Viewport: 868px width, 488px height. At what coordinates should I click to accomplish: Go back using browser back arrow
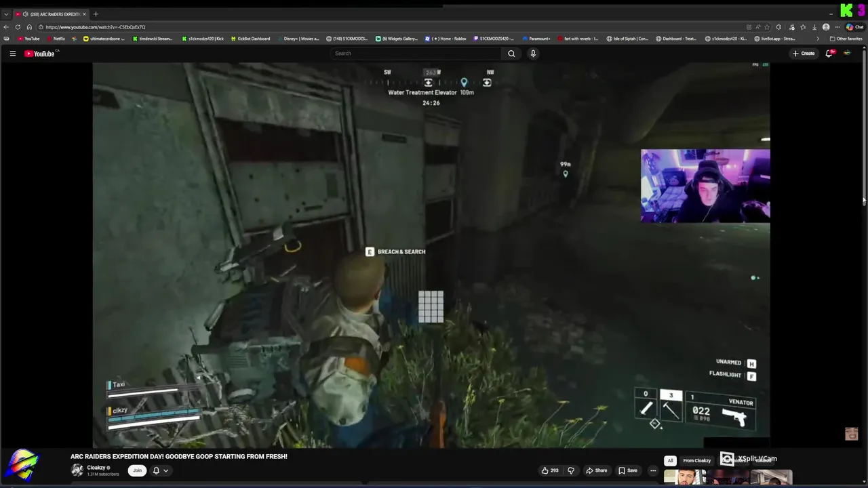click(x=7, y=27)
